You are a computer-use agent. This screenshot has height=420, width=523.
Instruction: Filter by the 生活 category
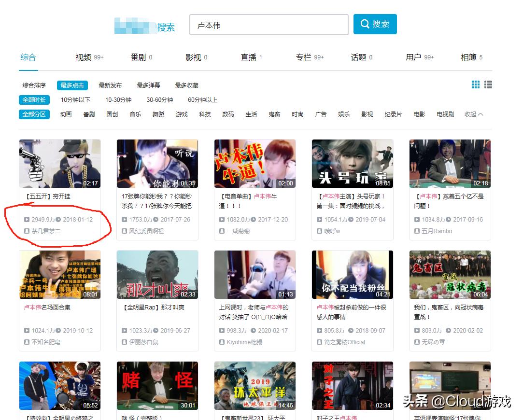click(x=251, y=114)
